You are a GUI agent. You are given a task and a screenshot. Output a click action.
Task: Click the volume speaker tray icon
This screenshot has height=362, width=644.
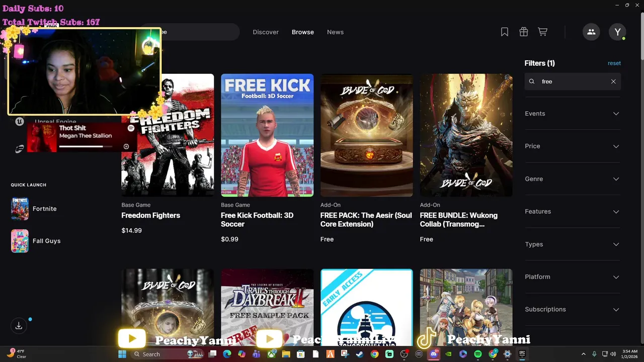click(x=613, y=354)
